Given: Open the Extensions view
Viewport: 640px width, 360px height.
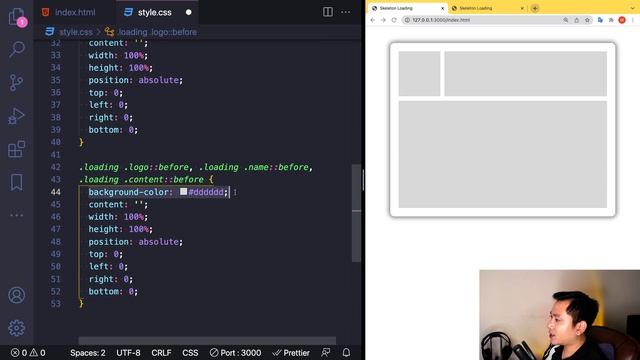Looking at the screenshot, I should pyautogui.click(x=16, y=149).
